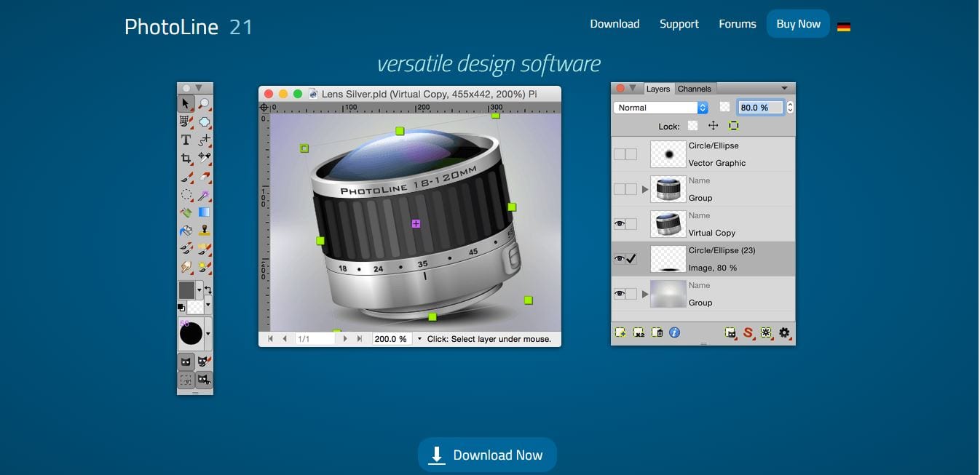Click the duplicate layer x2 icon
The width and height of the screenshot is (980, 475).
[639, 332]
